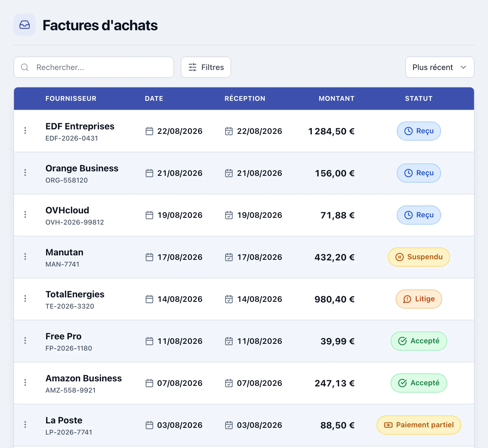Image resolution: width=488 pixels, height=448 pixels.
Task: Click the magnifier icon in search box
Action: (x=25, y=67)
